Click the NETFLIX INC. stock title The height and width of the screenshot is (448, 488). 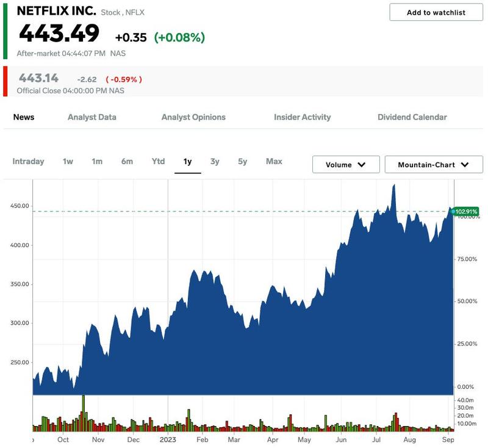56,11
